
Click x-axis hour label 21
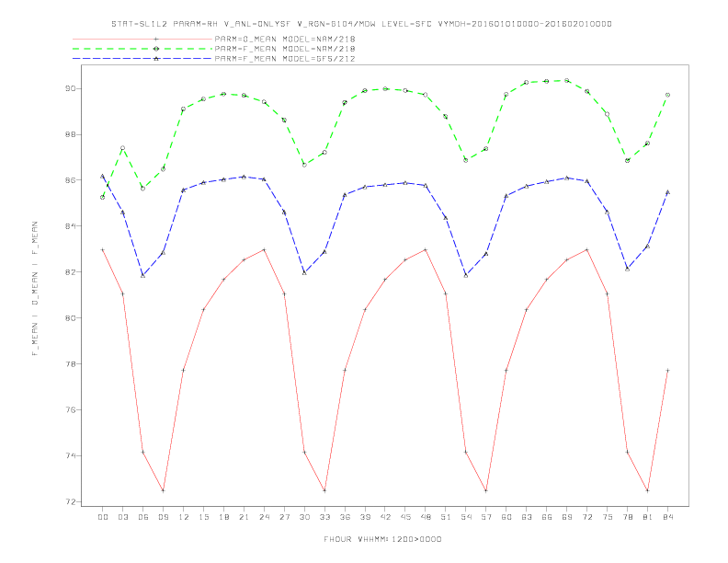(244, 517)
